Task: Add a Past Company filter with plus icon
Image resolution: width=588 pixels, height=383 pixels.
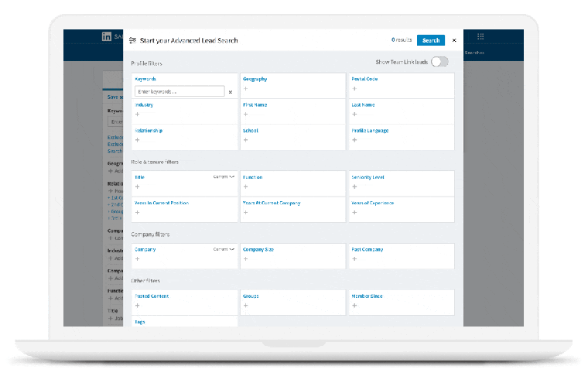Action: pyautogui.click(x=354, y=259)
